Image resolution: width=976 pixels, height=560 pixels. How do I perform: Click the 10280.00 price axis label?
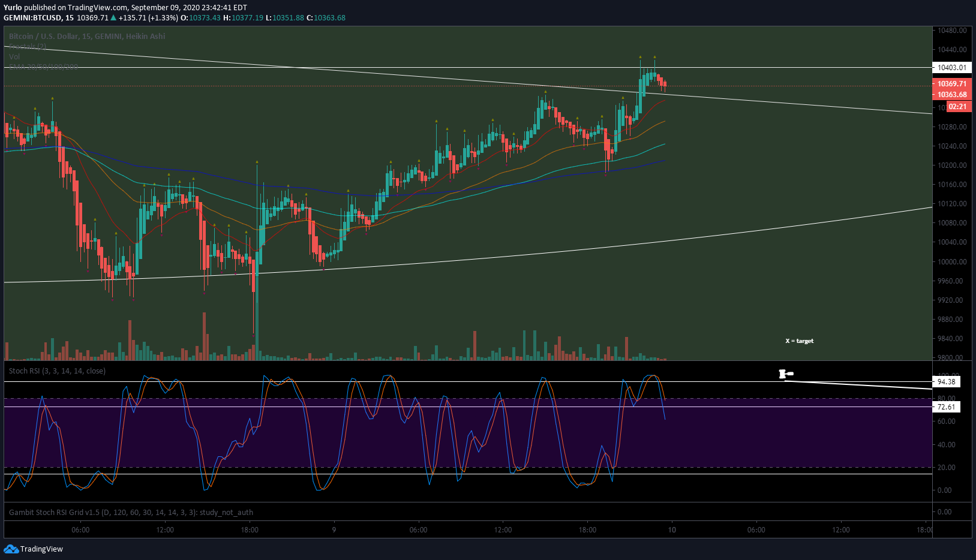[x=952, y=127]
